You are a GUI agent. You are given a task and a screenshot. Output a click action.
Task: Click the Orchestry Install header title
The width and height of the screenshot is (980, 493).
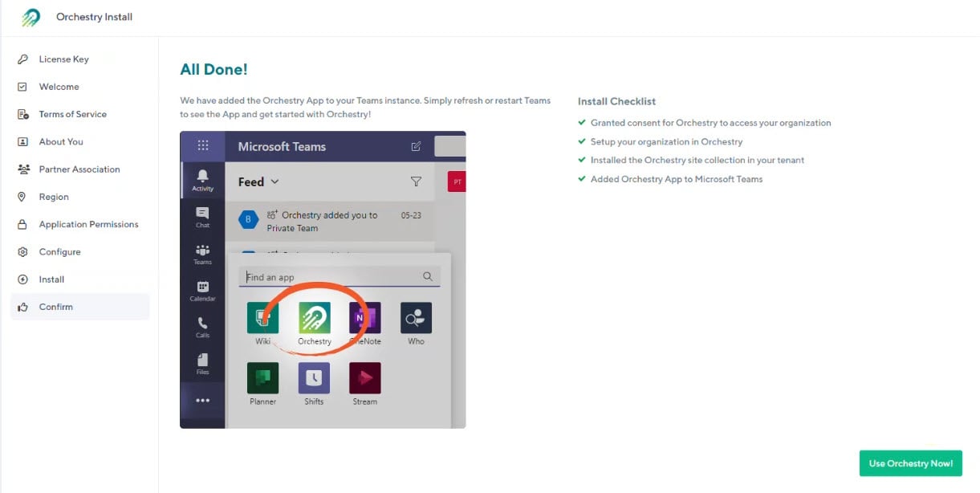pyautogui.click(x=94, y=17)
